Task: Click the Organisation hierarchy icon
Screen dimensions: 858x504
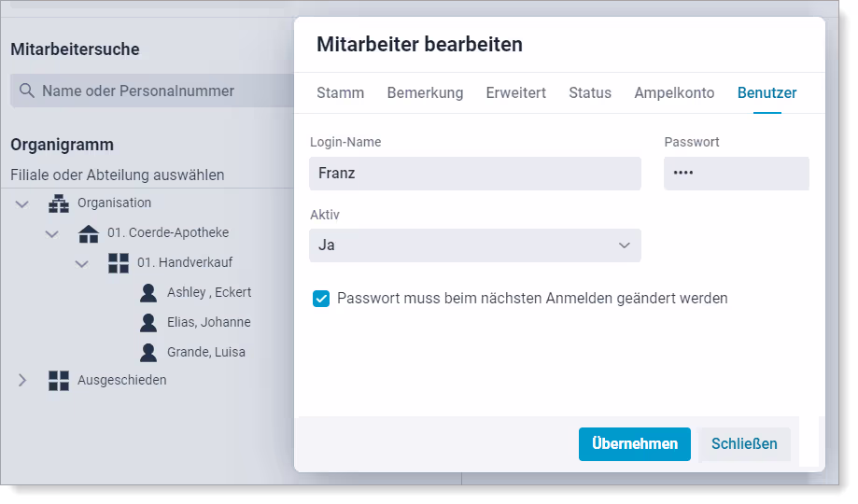Action: [x=59, y=203]
